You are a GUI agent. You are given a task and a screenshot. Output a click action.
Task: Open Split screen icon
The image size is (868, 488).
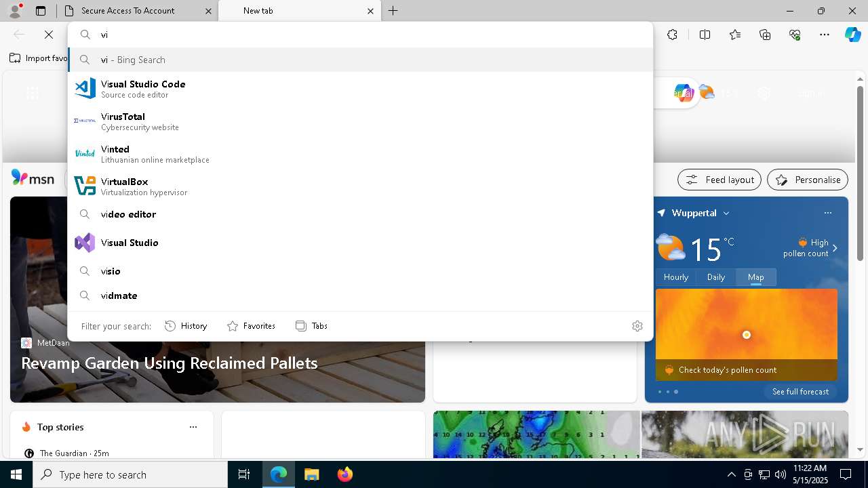click(705, 35)
